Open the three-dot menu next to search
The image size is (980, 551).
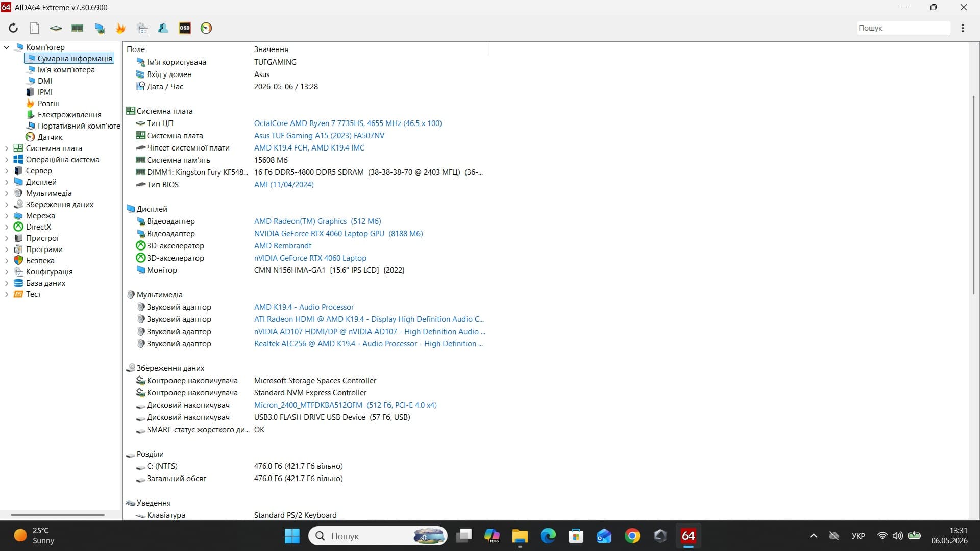click(x=963, y=28)
